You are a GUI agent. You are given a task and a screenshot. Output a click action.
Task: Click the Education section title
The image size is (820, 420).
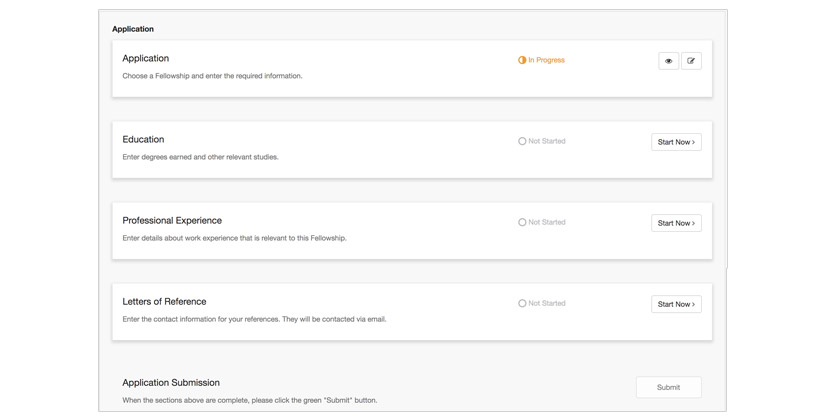(x=143, y=139)
